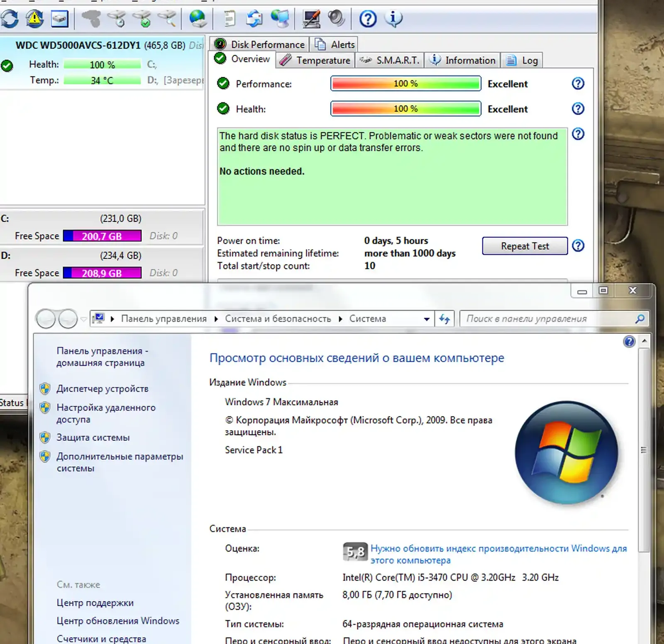Click the monitor with screwdriver toolbar icon
The width and height of the screenshot is (664, 644).
click(x=311, y=19)
